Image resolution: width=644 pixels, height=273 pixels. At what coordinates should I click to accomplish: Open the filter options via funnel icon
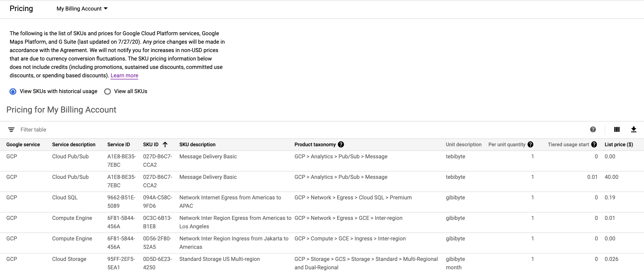[11, 129]
